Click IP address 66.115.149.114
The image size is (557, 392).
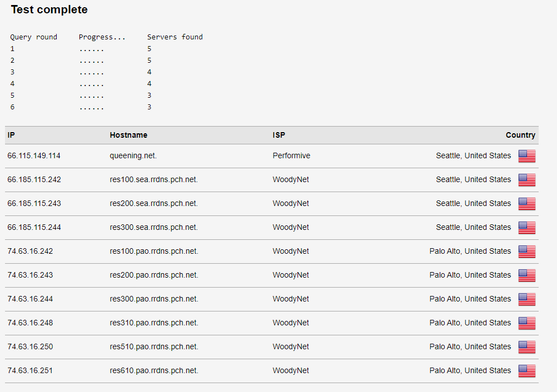tap(34, 155)
